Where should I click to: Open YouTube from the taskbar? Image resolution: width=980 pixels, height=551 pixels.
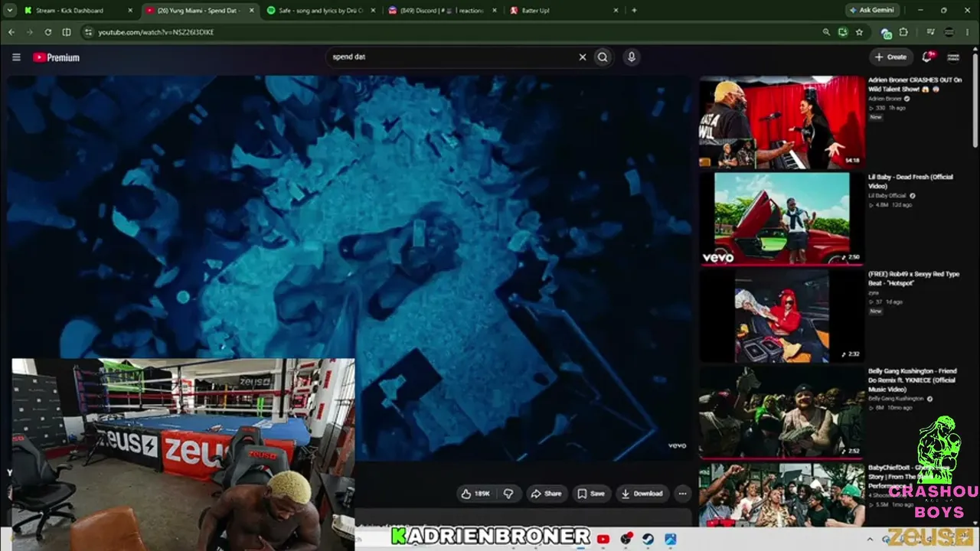coord(603,539)
